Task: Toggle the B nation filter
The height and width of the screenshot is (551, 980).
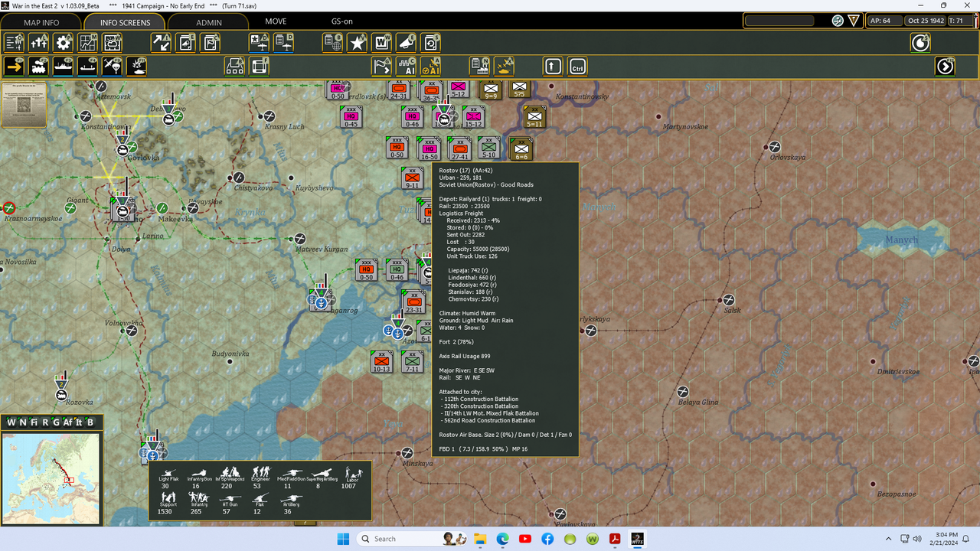Action: (90, 422)
